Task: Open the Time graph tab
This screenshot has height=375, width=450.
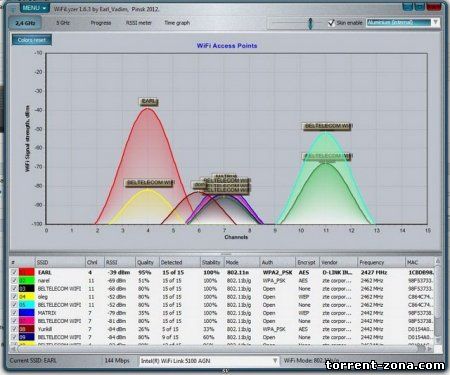Action: 177,23
